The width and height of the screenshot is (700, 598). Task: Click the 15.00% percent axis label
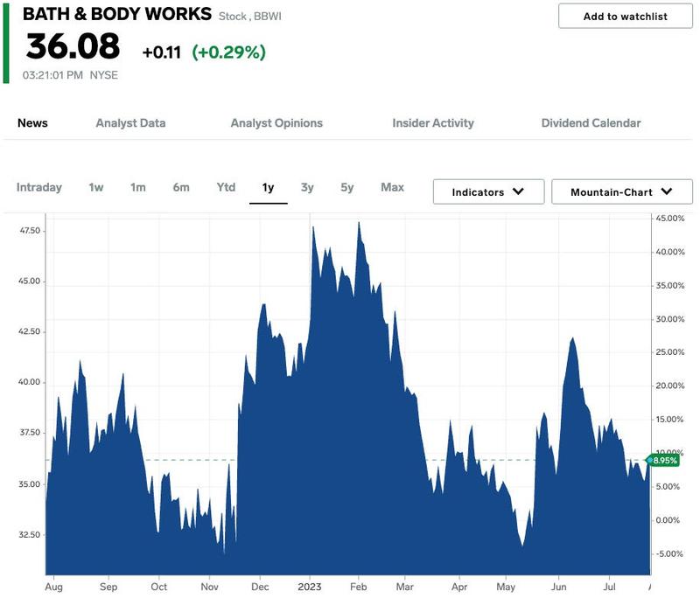[x=669, y=419]
